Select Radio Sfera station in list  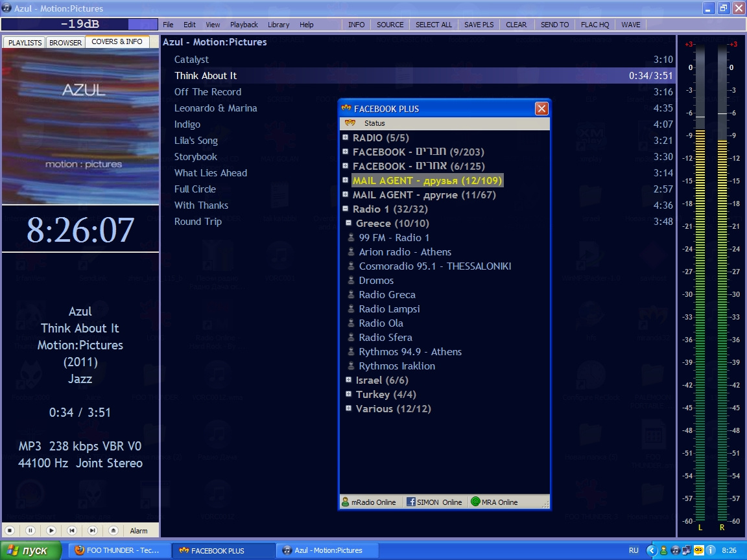385,337
